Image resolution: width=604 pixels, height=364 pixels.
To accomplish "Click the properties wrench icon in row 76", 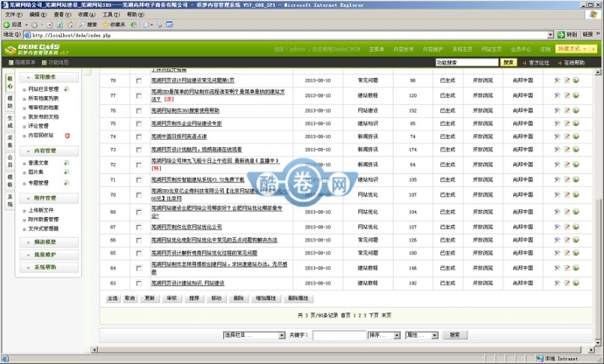I will pos(557,110).
